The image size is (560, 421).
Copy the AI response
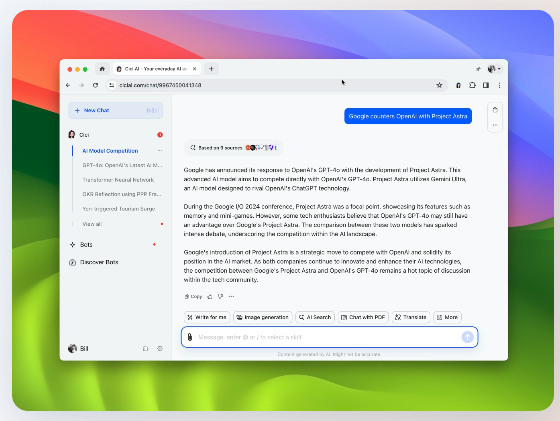(193, 296)
